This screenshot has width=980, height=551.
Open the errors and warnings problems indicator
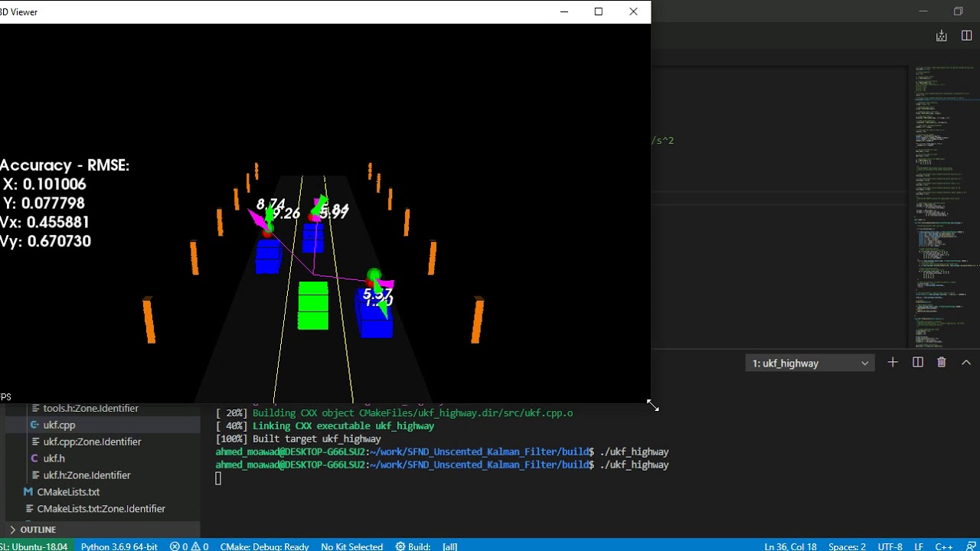(189, 546)
